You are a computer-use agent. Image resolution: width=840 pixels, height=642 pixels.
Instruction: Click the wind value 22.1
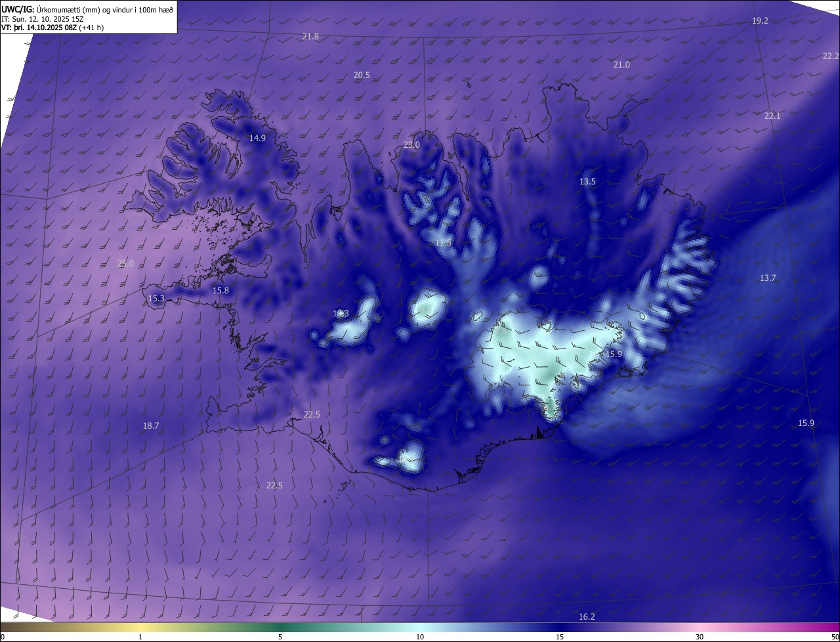tap(772, 116)
